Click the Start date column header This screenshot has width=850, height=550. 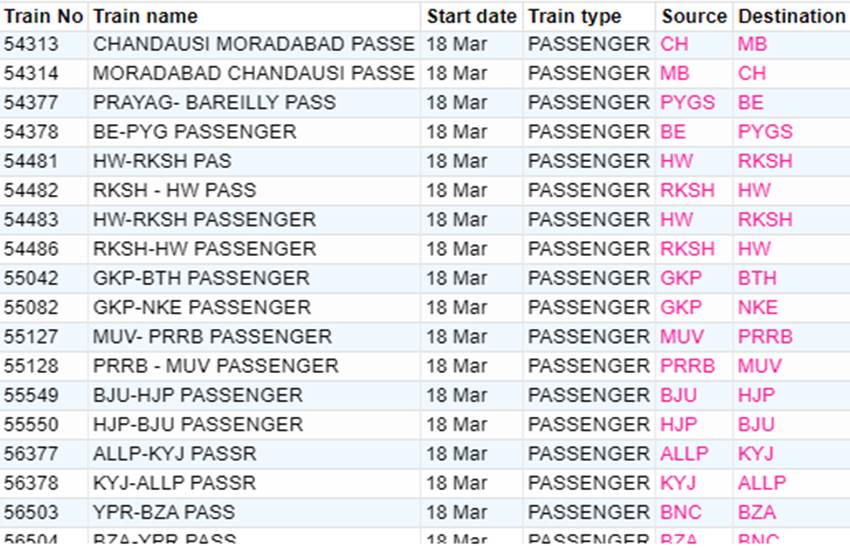[x=472, y=16]
